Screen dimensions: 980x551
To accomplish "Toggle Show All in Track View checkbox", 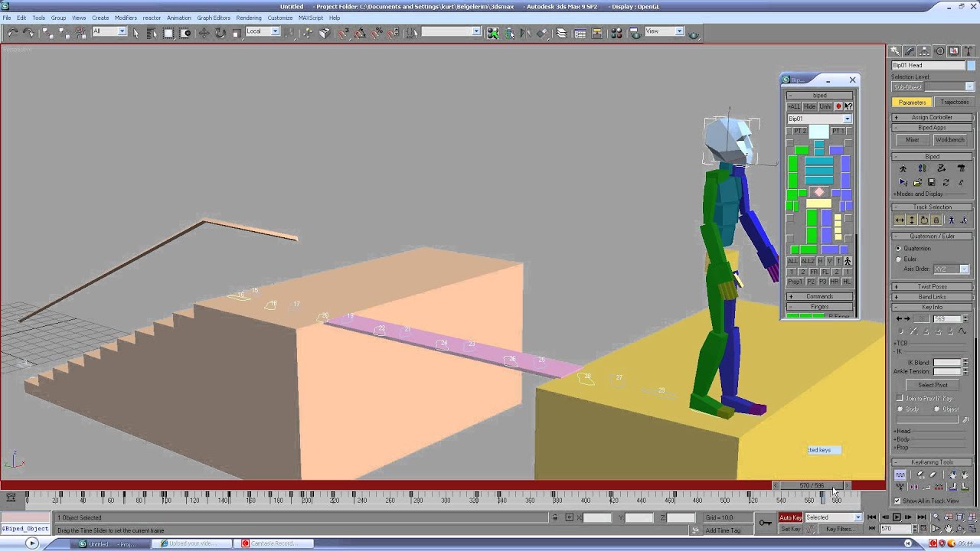I will pos(897,500).
